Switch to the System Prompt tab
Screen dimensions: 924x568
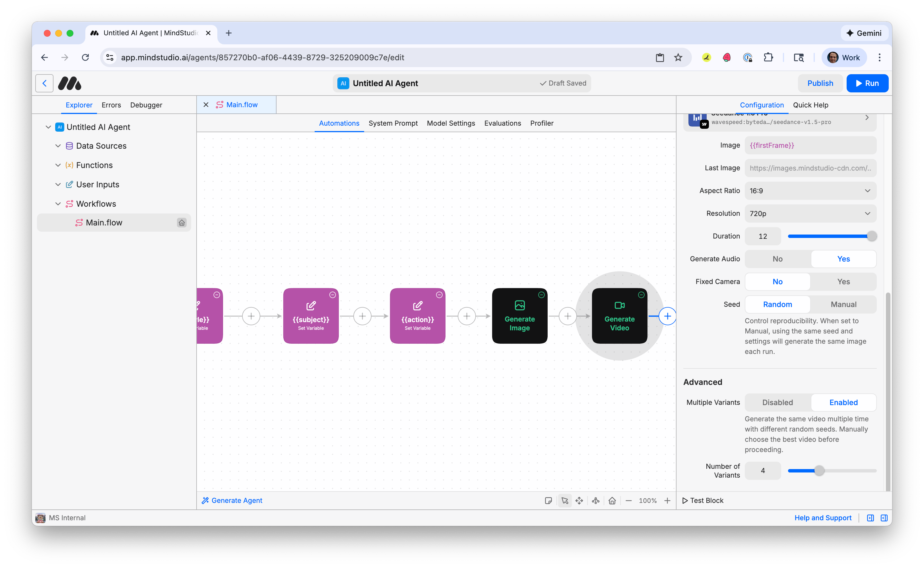(x=393, y=123)
